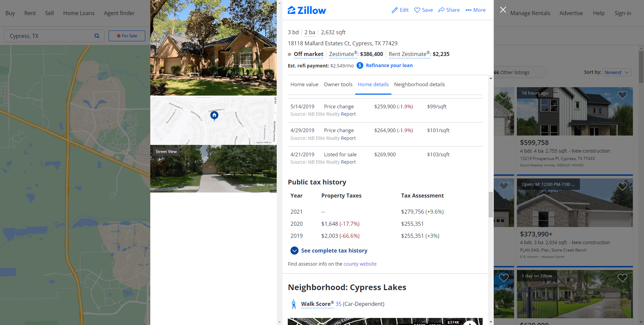Open the neighborhood map thumbnail

tap(213, 120)
